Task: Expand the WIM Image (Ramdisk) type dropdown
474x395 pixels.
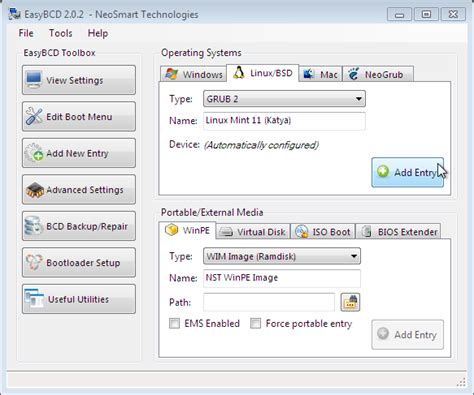Action: 282,256
